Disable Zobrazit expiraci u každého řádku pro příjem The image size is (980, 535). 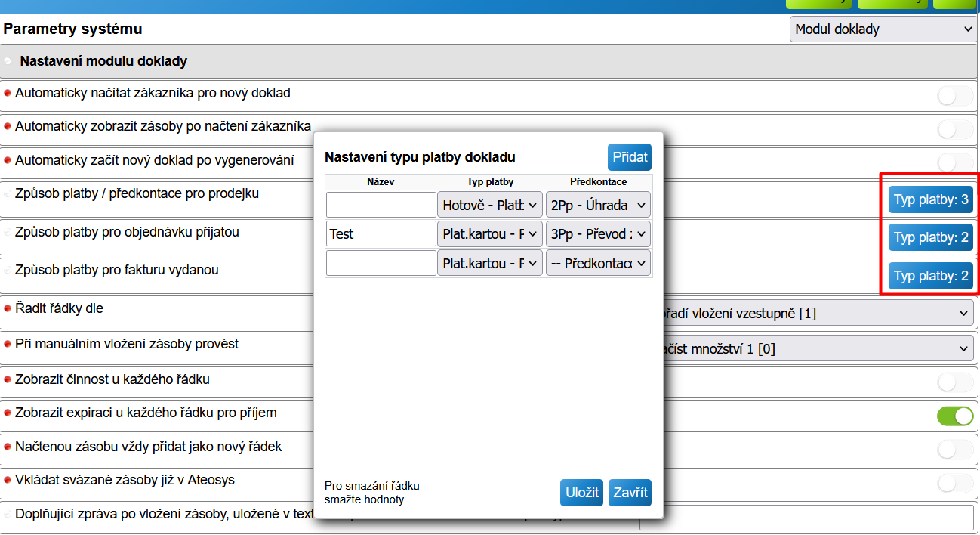(x=955, y=416)
